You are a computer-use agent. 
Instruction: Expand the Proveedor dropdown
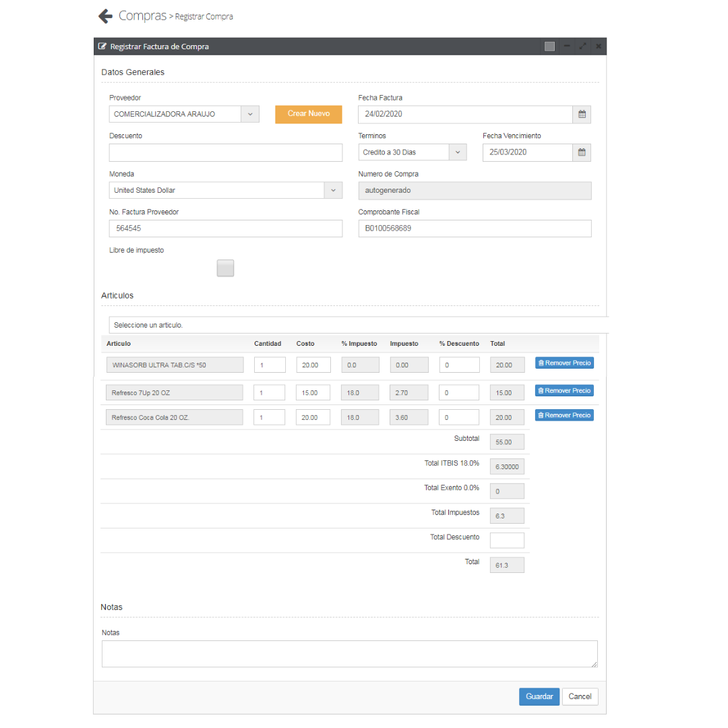click(x=249, y=115)
